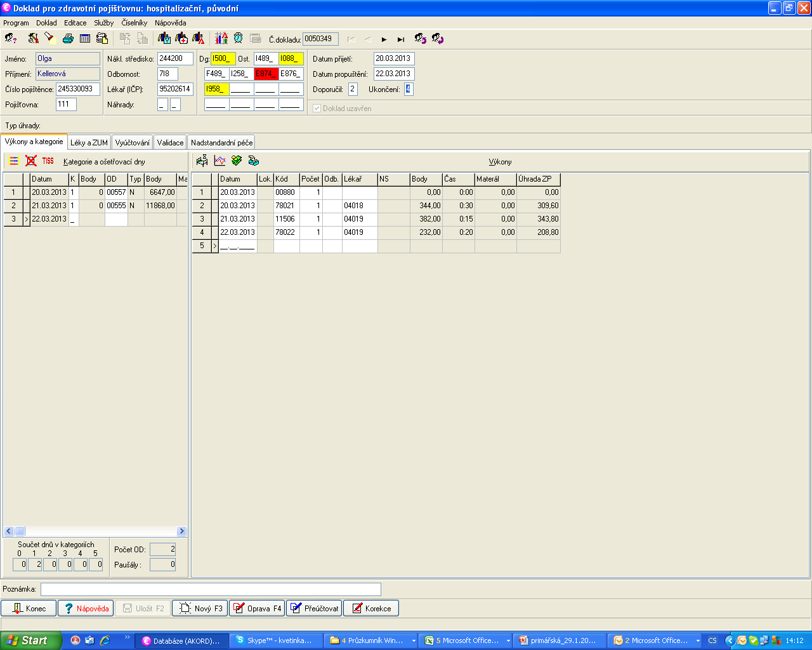Click the Č.dokladu field 0050349

pos(320,39)
